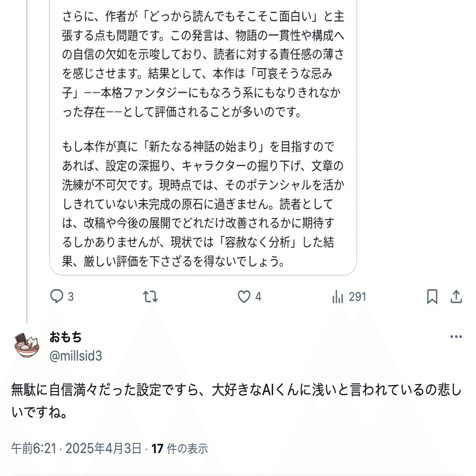Open the three-dot more menu for おもち's post
The height and width of the screenshot is (476, 476).
tap(456, 337)
